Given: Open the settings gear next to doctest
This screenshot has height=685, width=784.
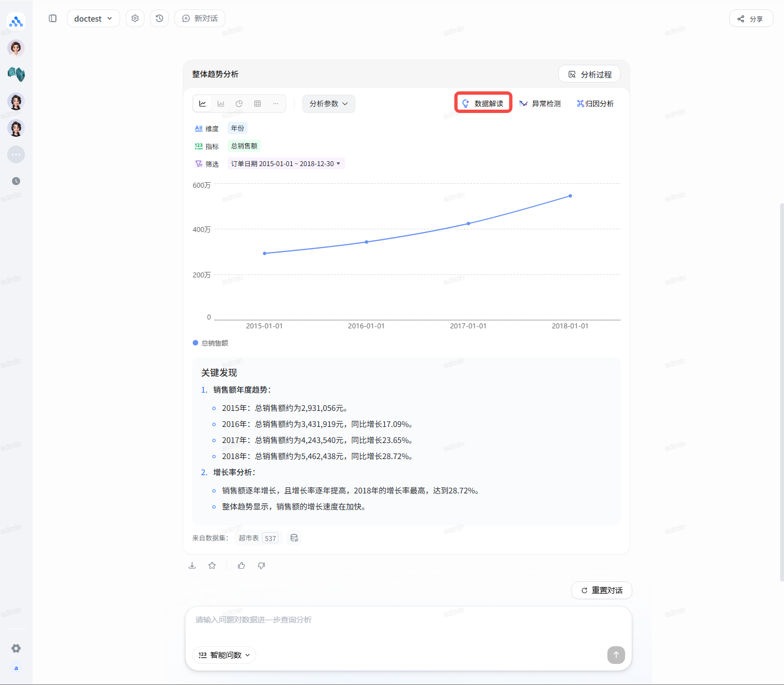Looking at the screenshot, I should tap(135, 18).
